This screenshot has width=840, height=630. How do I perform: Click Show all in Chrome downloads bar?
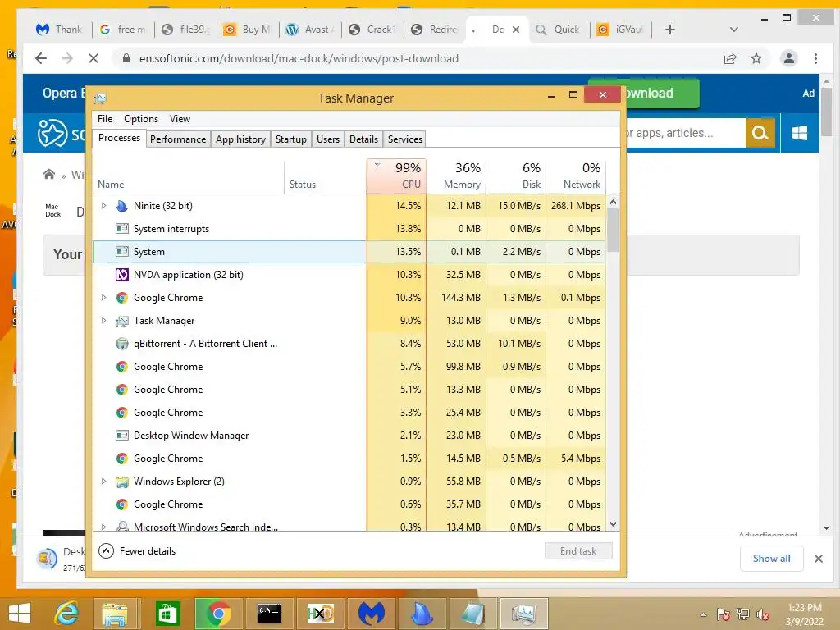click(771, 558)
